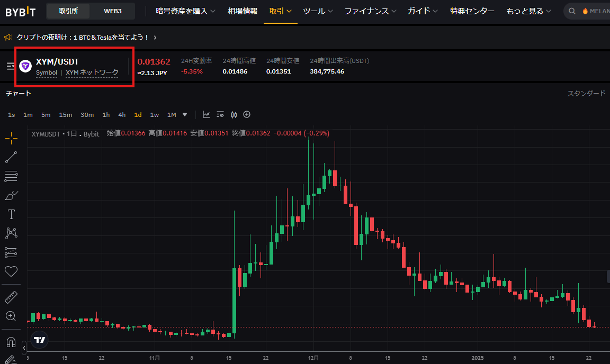Image resolution: width=610 pixels, height=364 pixels.
Task: Select the 1d timeframe
Action: point(138,115)
